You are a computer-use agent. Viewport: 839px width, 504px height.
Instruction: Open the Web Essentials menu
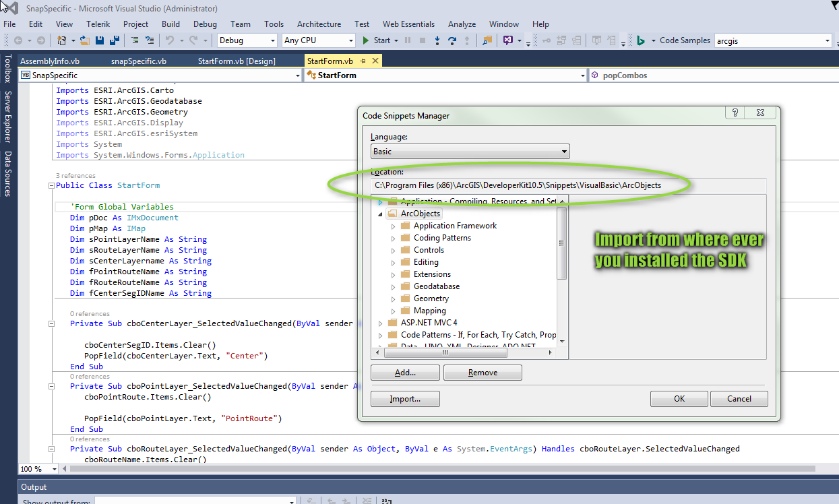click(408, 24)
